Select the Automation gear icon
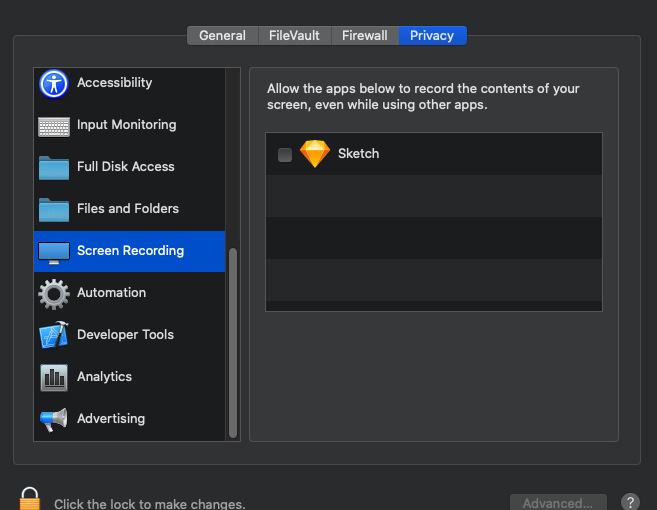The image size is (657, 510). tap(54, 294)
